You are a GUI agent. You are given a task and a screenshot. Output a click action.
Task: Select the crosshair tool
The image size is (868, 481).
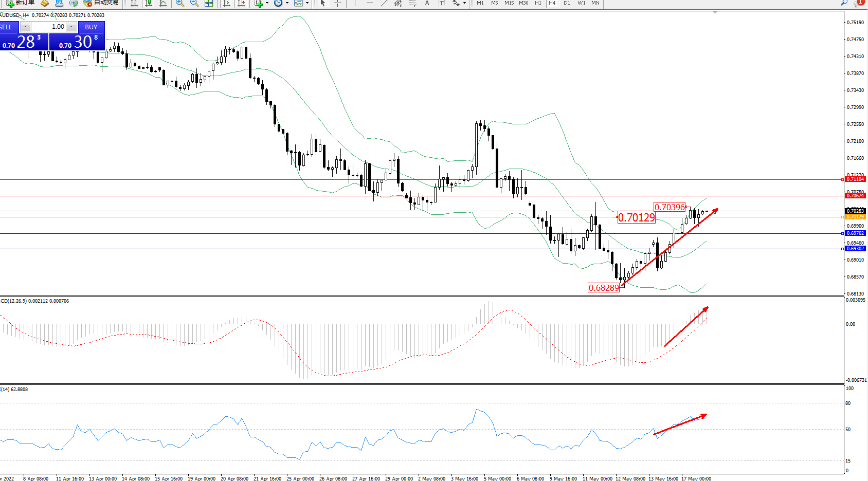tap(337, 3)
